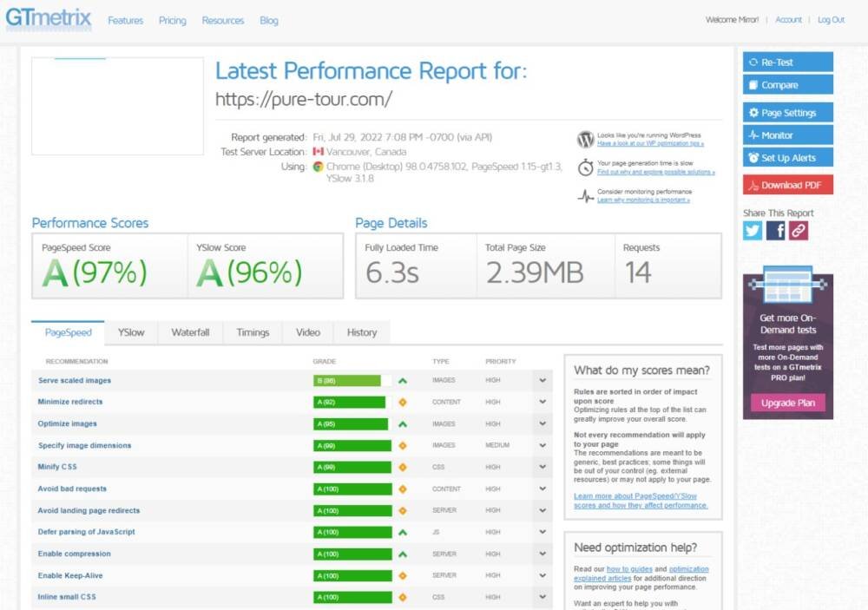Download the report as PDF
The width and height of the screenshot is (868, 610).
coord(788,185)
